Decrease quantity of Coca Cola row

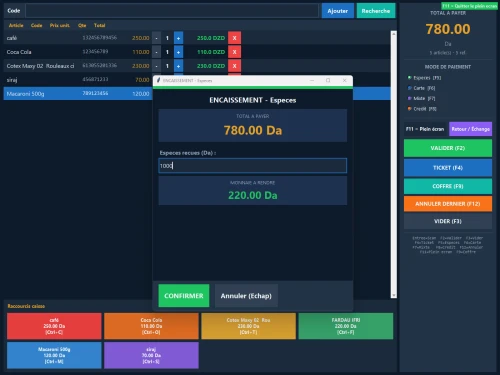(x=156, y=52)
